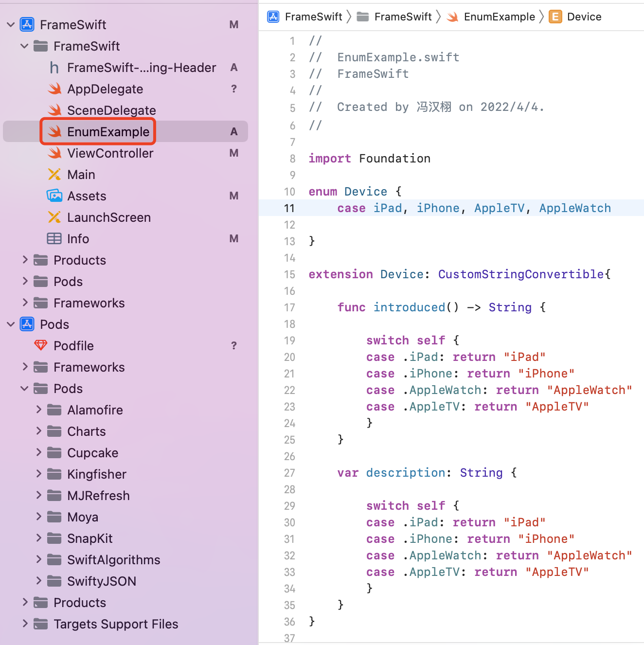The width and height of the screenshot is (644, 645).
Task: Click the breadcrumb folder icon before FrameSwift
Action: click(362, 17)
